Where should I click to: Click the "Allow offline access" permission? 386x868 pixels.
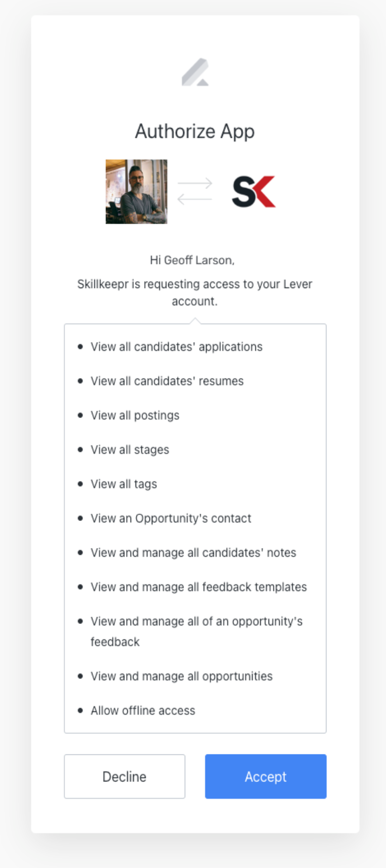point(143,711)
